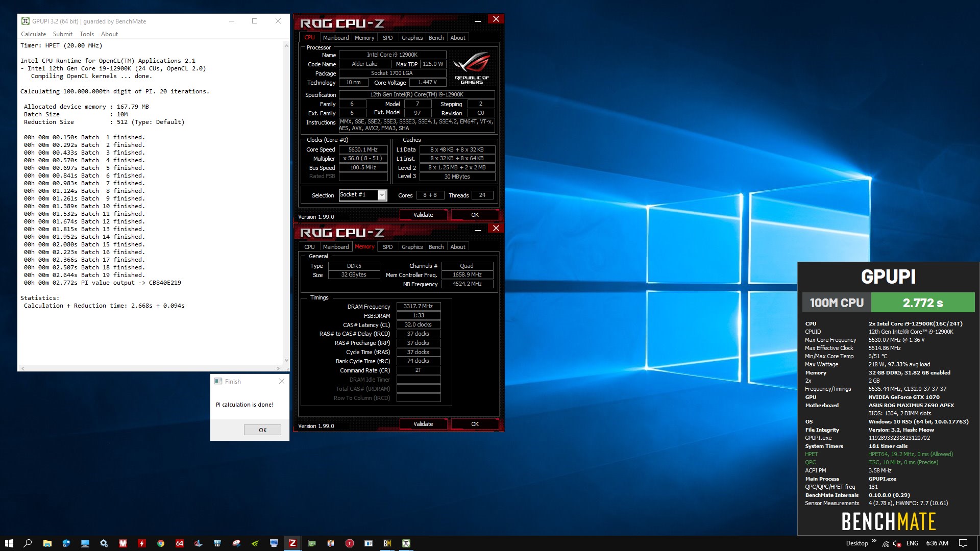This screenshot has height=551, width=980.
Task: Click the NVIDIA icon in the taskbar
Action: [x=255, y=543]
